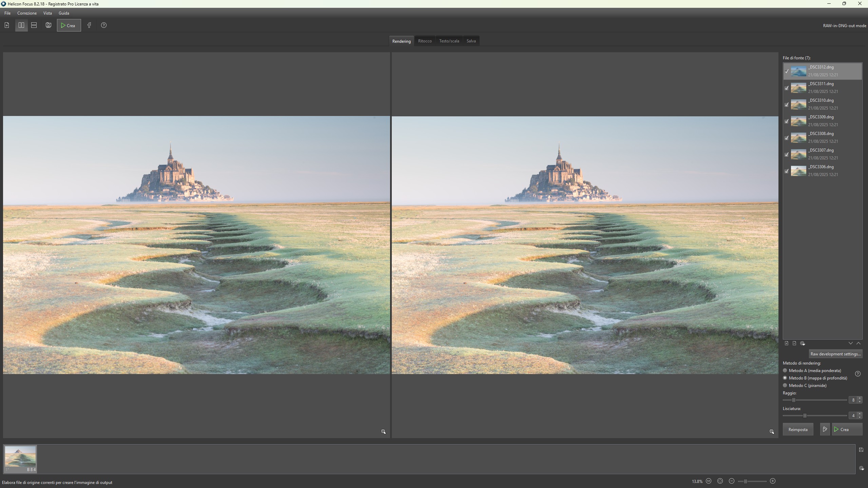This screenshot has width=868, height=488.
Task: Set zoom to 1:1 actual size
Action: [x=709, y=481]
